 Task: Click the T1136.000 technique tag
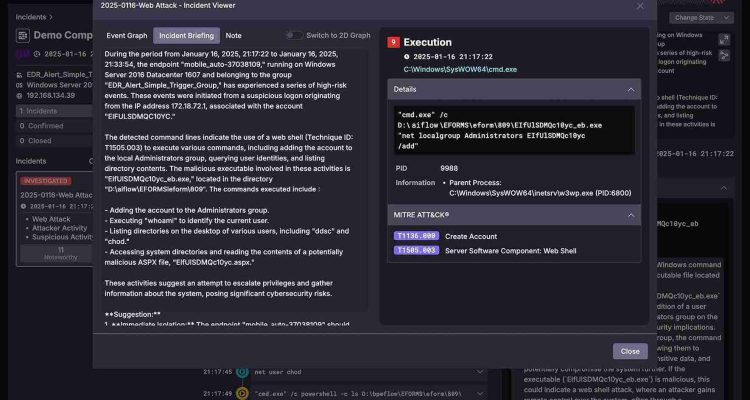coord(416,236)
